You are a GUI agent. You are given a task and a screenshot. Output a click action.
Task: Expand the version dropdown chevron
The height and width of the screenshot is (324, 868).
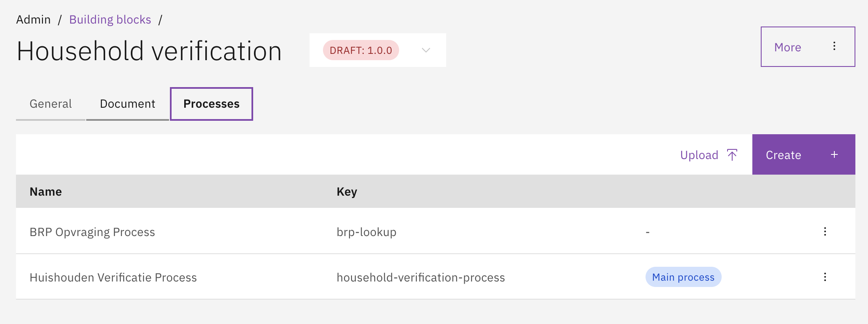426,50
